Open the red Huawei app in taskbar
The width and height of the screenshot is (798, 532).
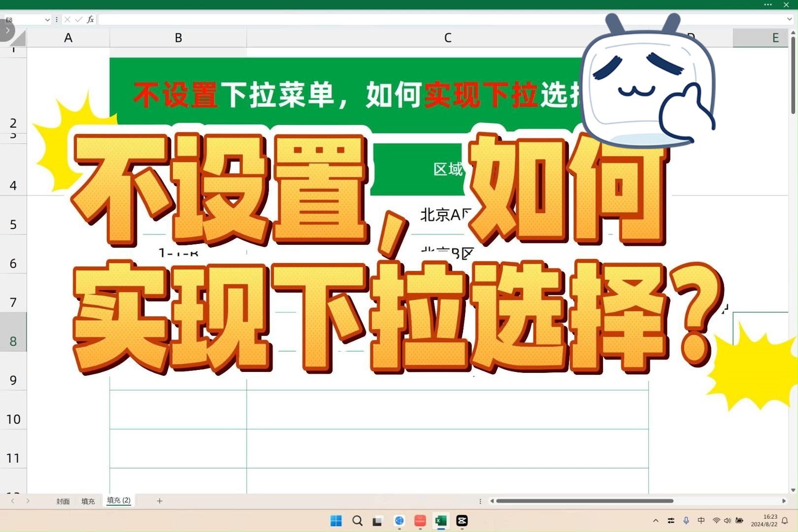tap(420, 521)
